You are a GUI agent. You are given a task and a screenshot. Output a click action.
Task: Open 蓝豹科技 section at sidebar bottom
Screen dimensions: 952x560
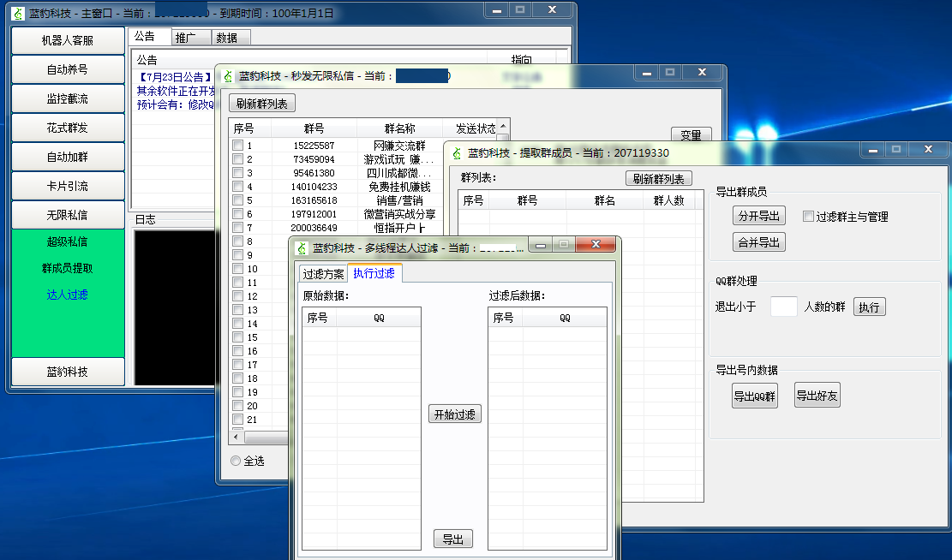tap(68, 372)
